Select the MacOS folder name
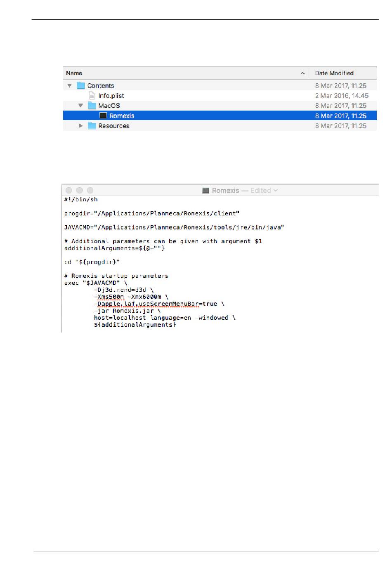 [x=109, y=106]
